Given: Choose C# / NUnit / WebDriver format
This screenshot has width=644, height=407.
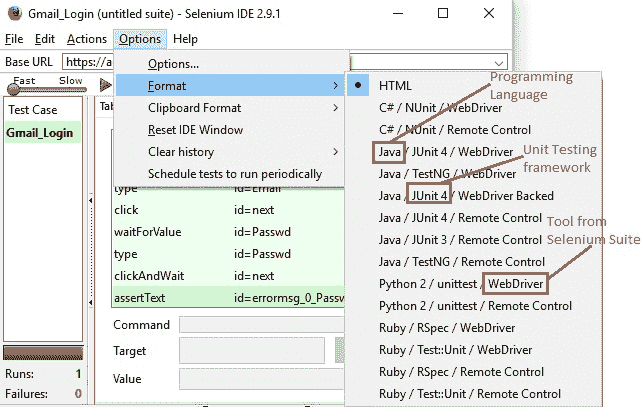Looking at the screenshot, I should 440,108.
